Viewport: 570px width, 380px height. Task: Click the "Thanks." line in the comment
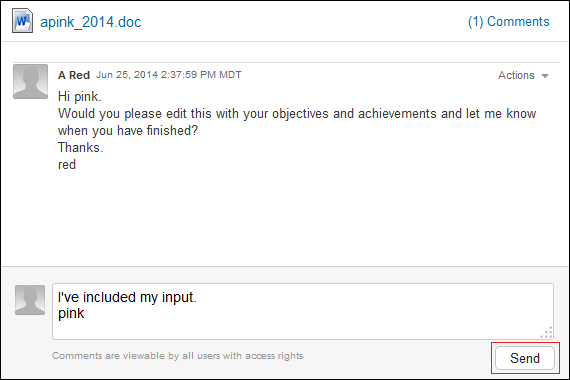pyautogui.click(x=81, y=147)
